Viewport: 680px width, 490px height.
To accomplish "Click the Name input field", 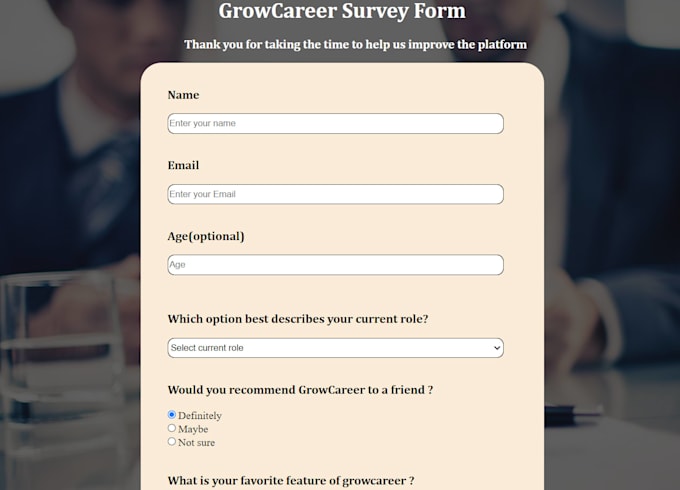I will coord(335,124).
